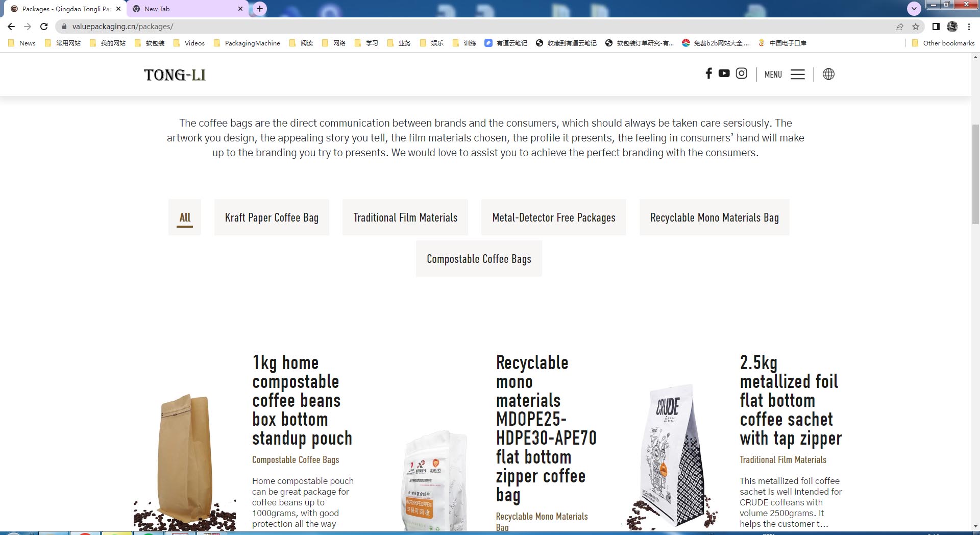Close the New Tab tab
980x535 pixels.
(x=240, y=9)
